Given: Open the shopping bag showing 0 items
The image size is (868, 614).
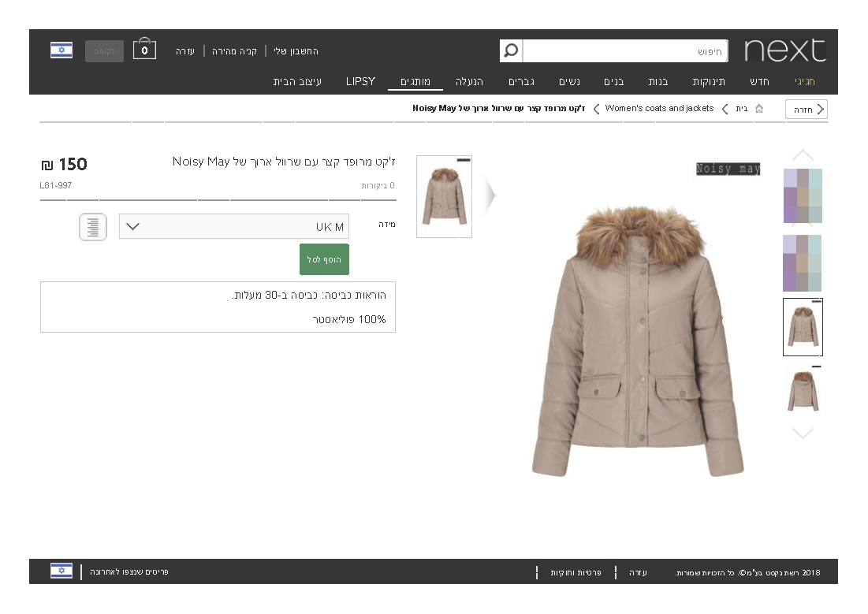Looking at the screenshot, I should pos(144,48).
